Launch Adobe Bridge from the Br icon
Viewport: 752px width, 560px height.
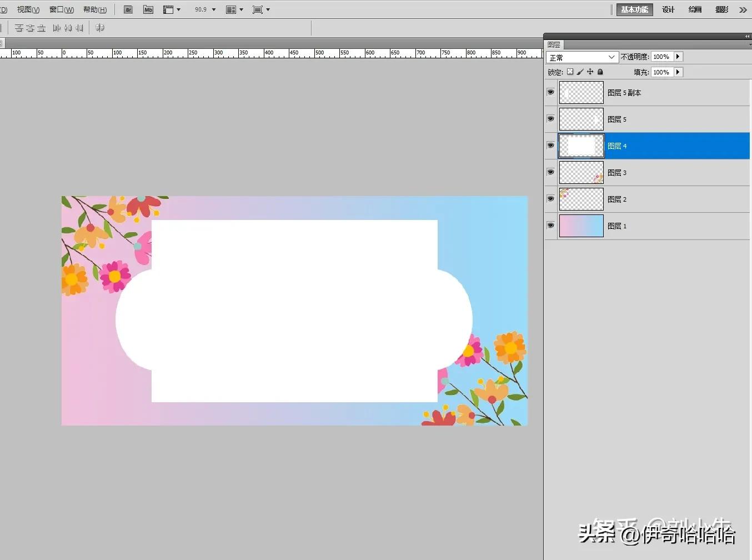128,10
